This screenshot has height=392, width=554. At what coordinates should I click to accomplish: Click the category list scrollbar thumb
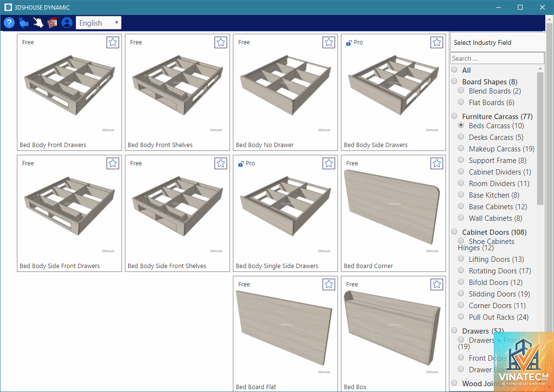pyautogui.click(x=540, y=138)
